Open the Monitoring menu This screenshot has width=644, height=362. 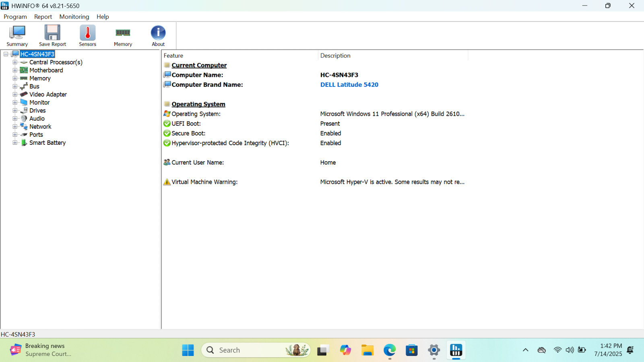[74, 16]
